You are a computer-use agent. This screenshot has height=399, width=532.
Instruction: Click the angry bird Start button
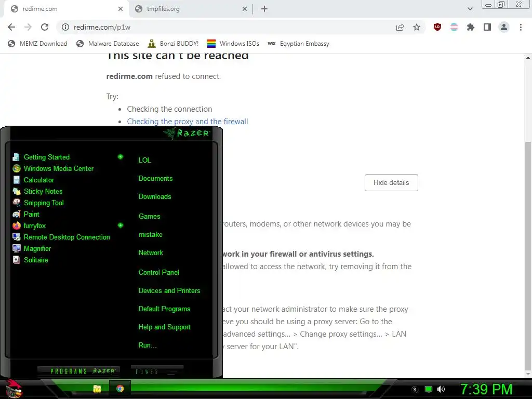[x=14, y=389]
